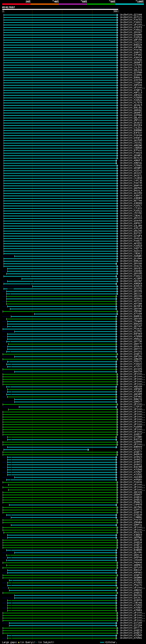Follow the UniRef100_B6RB30 link
The height and width of the screenshot is (644, 146).
tap(131, 316)
